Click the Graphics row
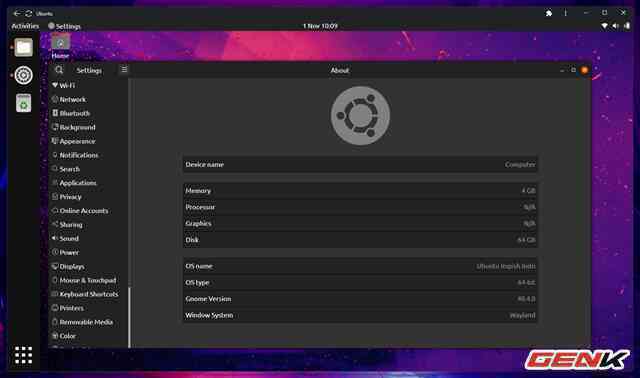This screenshot has height=378, width=640. click(360, 223)
